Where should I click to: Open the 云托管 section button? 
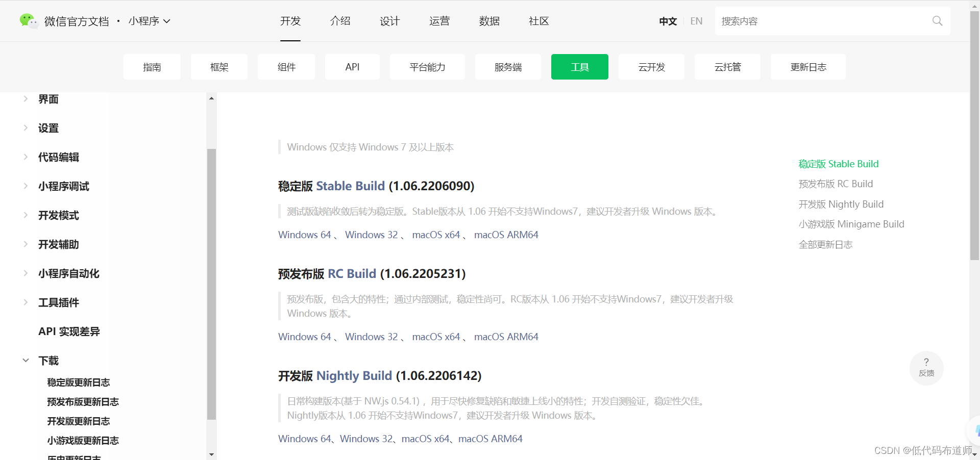tap(727, 67)
